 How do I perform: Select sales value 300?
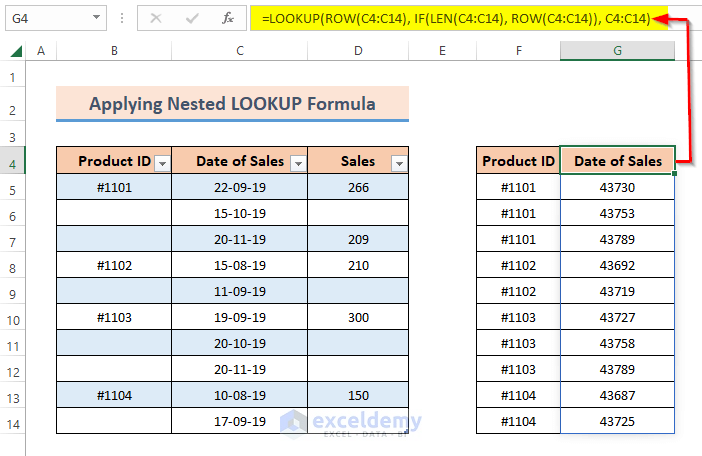pyautogui.click(x=358, y=317)
